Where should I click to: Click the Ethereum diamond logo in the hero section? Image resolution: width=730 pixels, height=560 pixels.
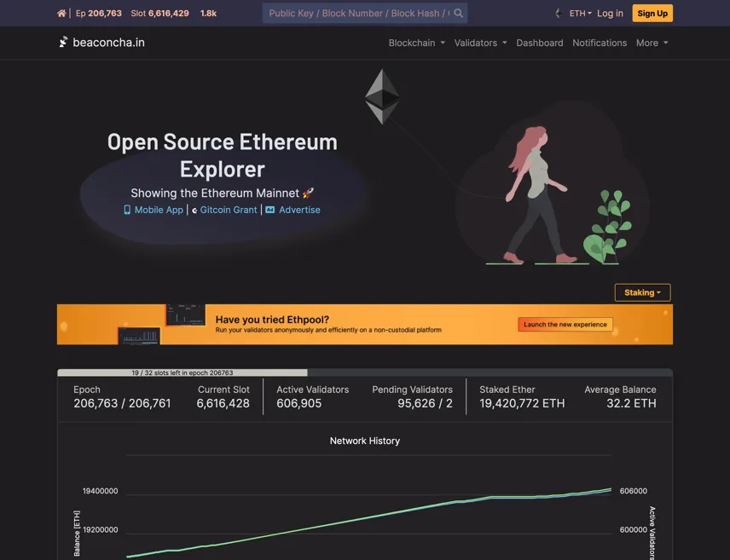click(x=382, y=96)
